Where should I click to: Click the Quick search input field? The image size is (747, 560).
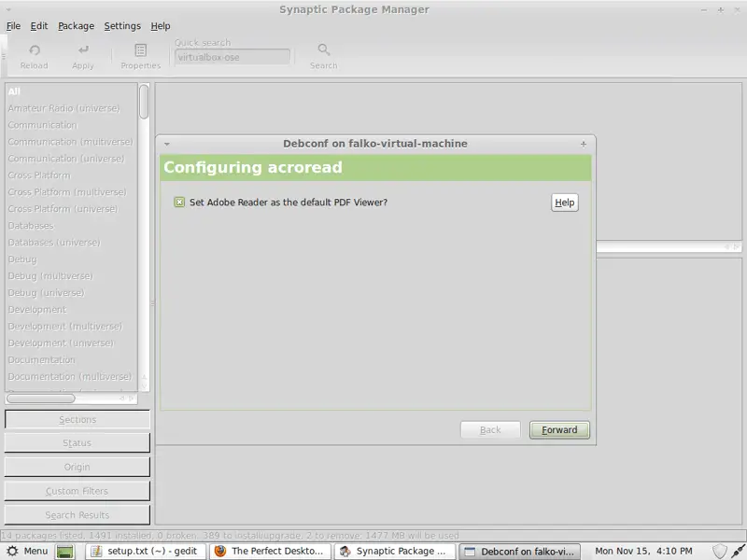tap(232, 57)
